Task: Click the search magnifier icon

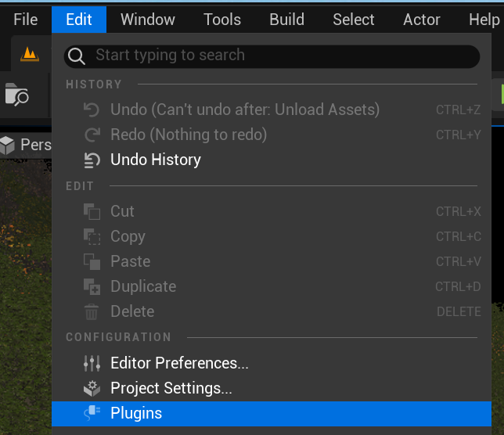Action: coord(77,56)
